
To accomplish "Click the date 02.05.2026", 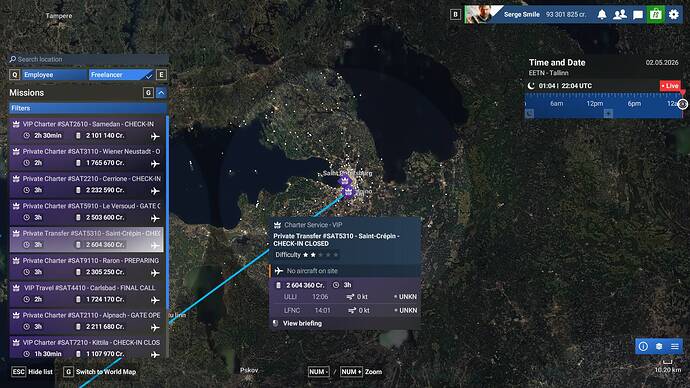I will (x=662, y=62).
